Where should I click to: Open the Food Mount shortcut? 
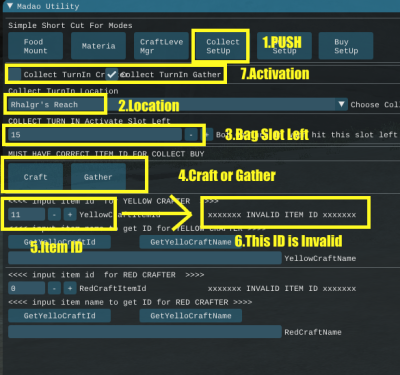35,46
